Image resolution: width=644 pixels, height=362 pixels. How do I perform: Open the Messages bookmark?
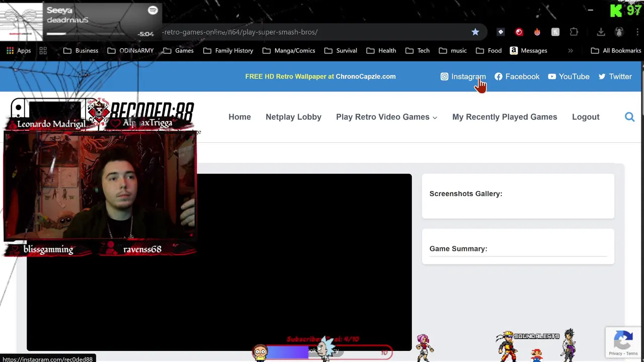click(x=528, y=50)
